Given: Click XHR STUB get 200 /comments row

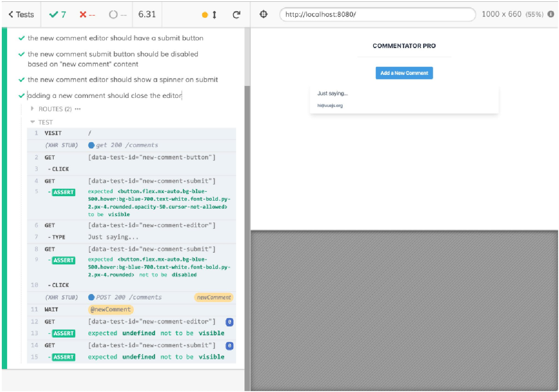Looking at the screenshot, I should point(131,145).
